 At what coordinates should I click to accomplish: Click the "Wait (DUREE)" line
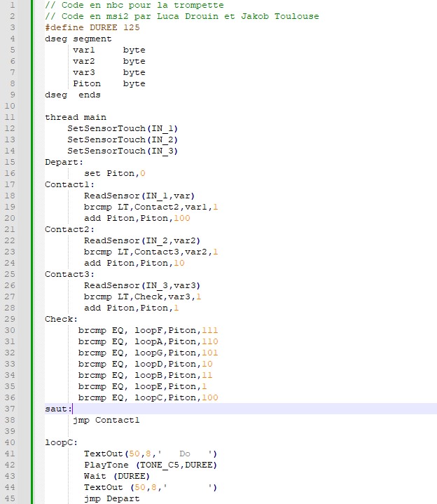(117, 477)
